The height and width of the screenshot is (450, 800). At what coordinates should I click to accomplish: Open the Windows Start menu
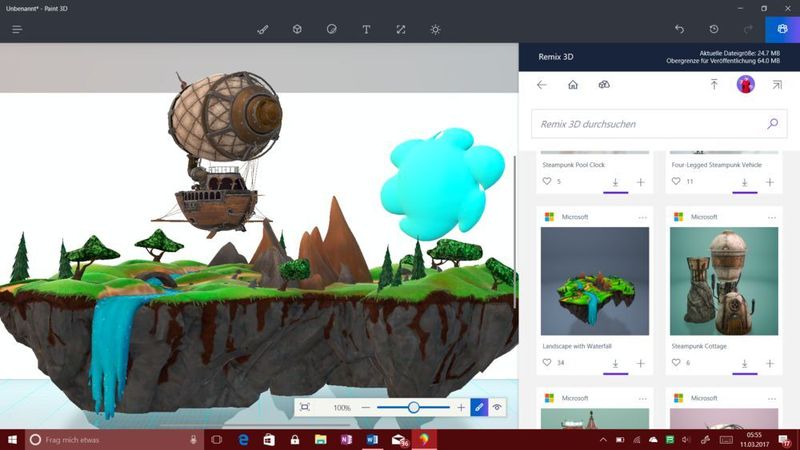12,439
